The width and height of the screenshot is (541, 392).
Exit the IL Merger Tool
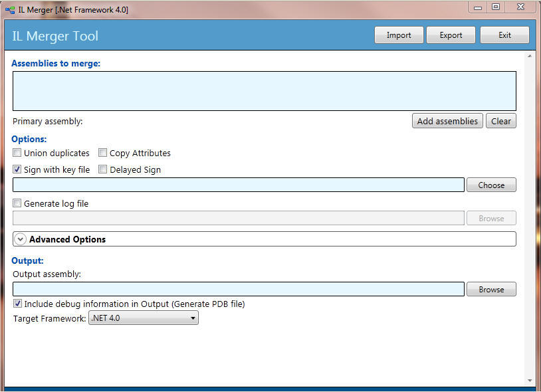click(504, 35)
